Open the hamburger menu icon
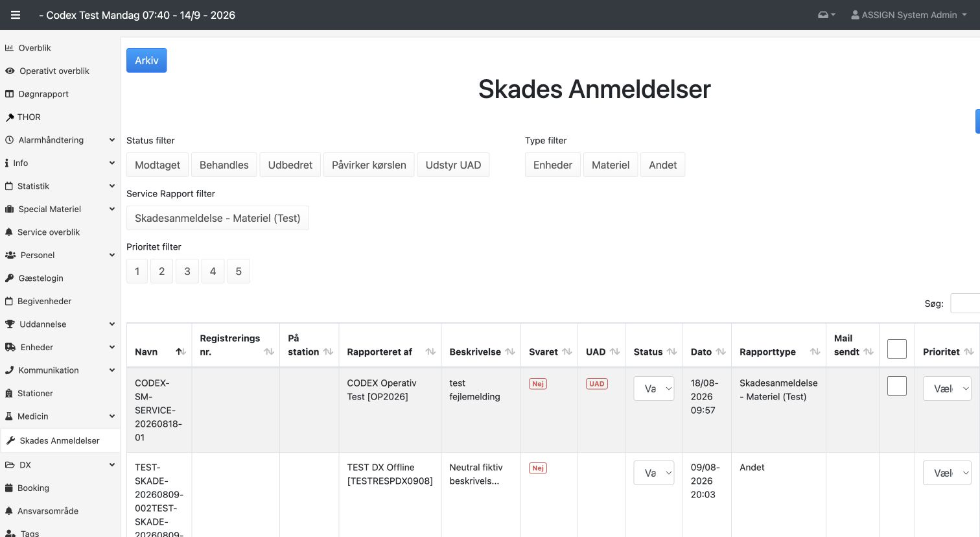Image resolution: width=980 pixels, height=537 pixels. (16, 15)
